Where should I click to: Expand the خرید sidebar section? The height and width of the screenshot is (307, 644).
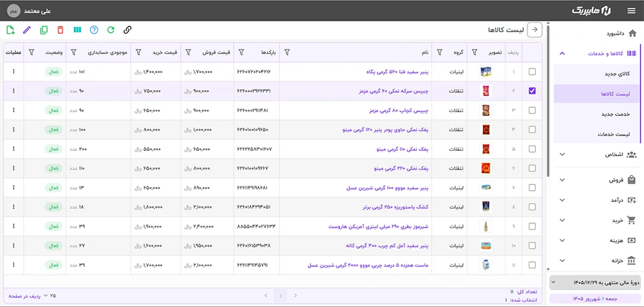[x=563, y=220]
